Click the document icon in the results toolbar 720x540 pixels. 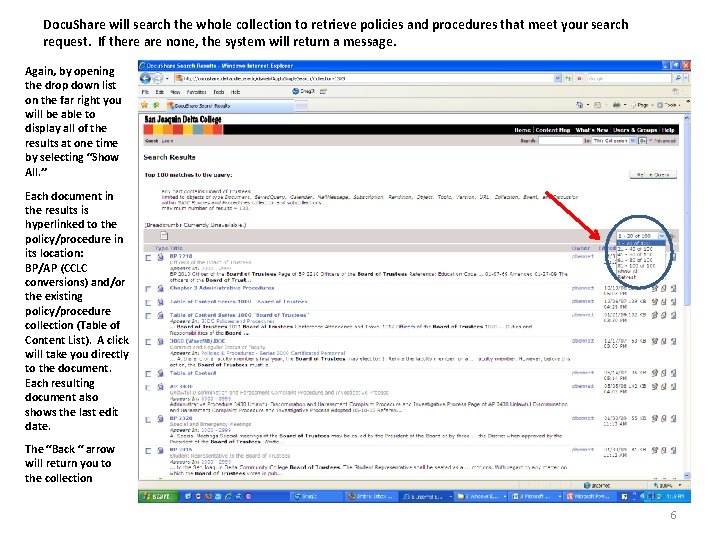coord(164,236)
